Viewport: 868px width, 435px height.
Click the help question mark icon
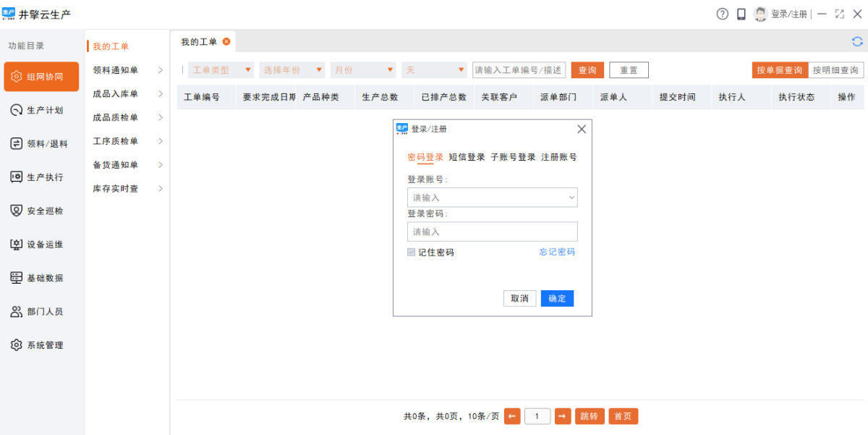click(x=722, y=14)
